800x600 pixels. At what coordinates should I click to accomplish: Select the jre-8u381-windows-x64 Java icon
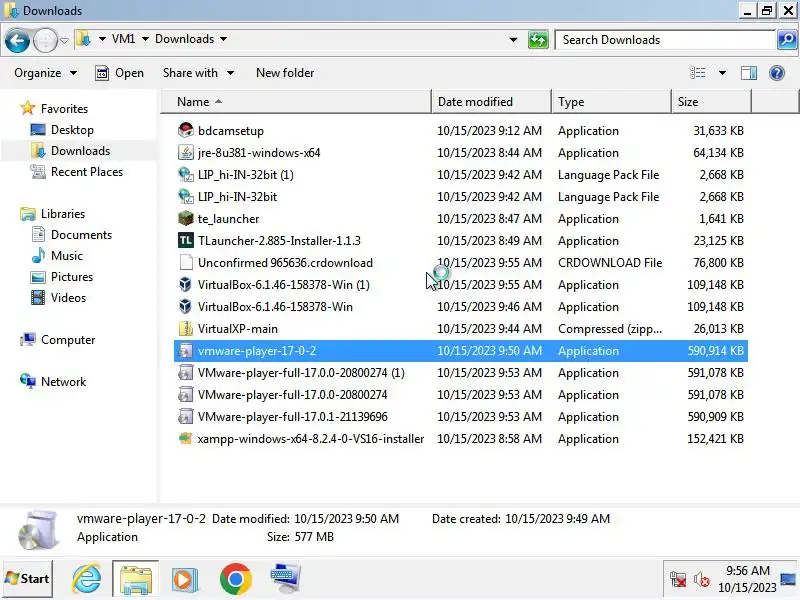186,153
